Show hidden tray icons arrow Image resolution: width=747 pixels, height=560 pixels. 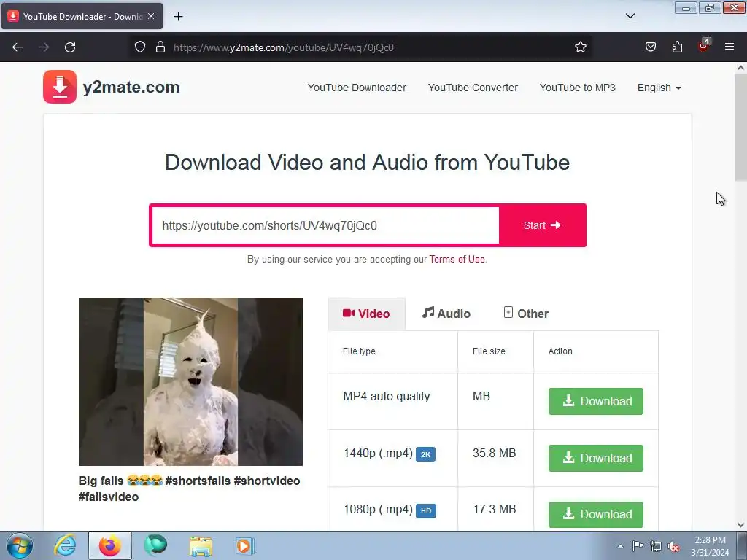[x=620, y=546]
